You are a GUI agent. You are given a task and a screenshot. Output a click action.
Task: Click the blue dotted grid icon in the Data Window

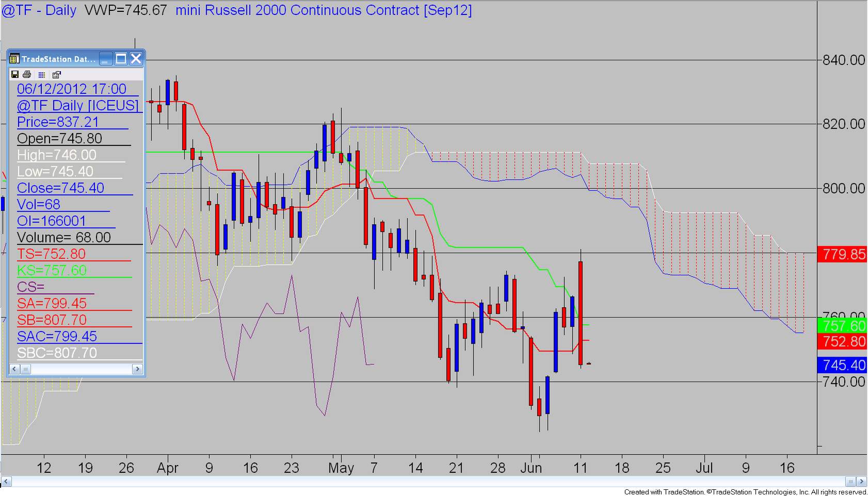(42, 75)
